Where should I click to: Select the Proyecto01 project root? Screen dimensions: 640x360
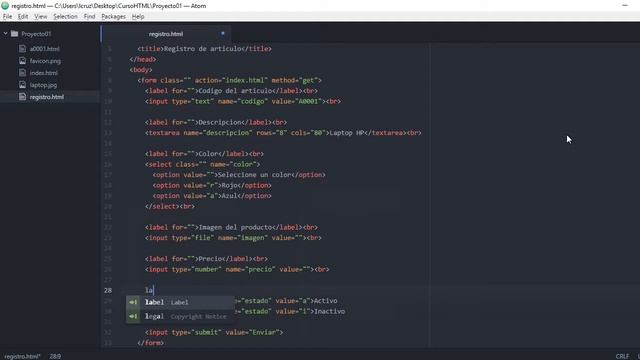[x=36, y=34]
